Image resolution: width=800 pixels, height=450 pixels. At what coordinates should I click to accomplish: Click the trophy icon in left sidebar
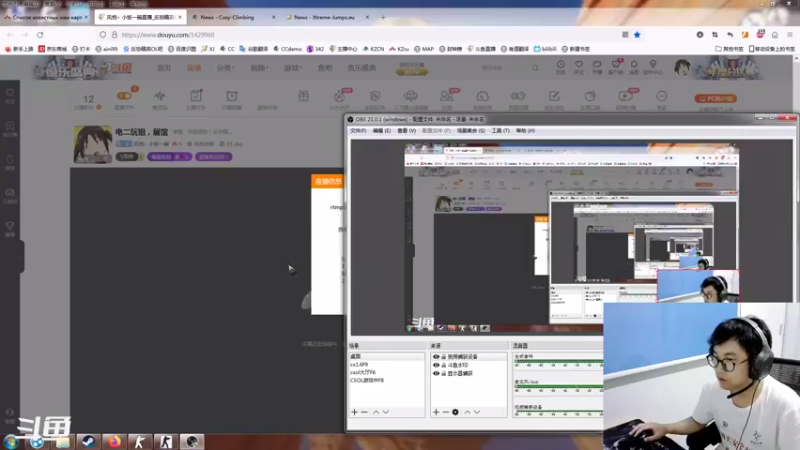(10, 226)
